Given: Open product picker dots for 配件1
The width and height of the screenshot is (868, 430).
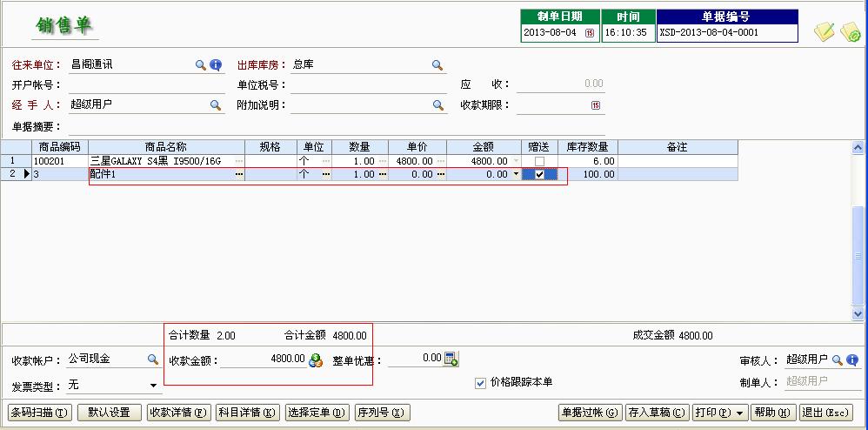Looking at the screenshot, I should (239, 174).
